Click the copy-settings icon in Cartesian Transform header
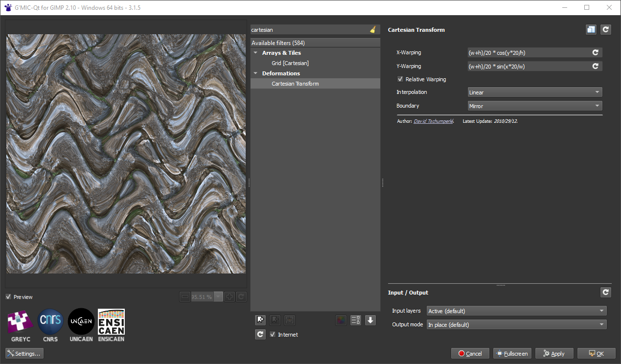 (591, 29)
